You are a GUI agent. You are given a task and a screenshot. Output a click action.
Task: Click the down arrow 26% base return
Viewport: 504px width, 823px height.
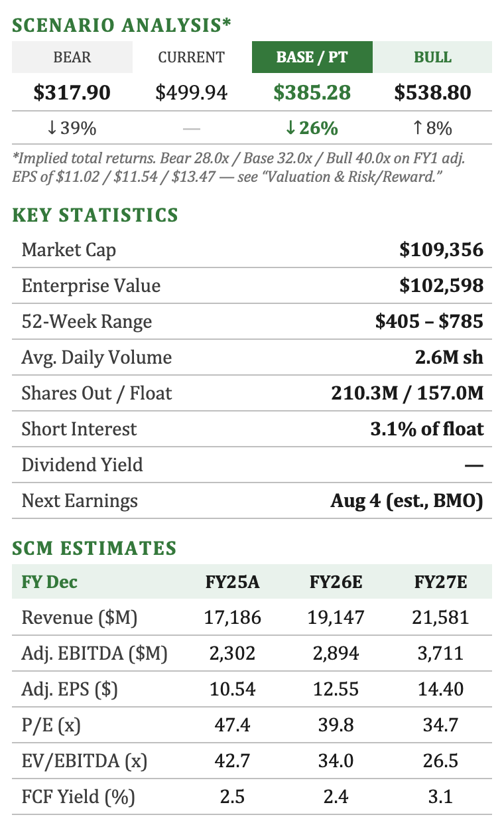tap(312, 128)
